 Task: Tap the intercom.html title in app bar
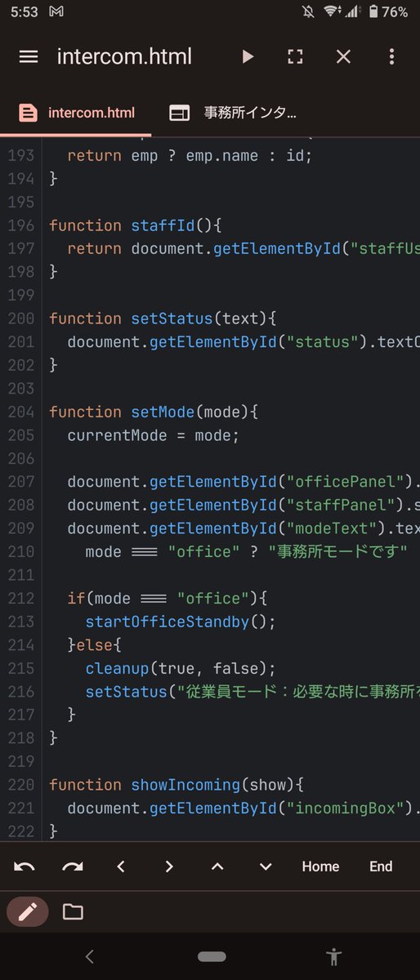pyautogui.click(x=124, y=56)
